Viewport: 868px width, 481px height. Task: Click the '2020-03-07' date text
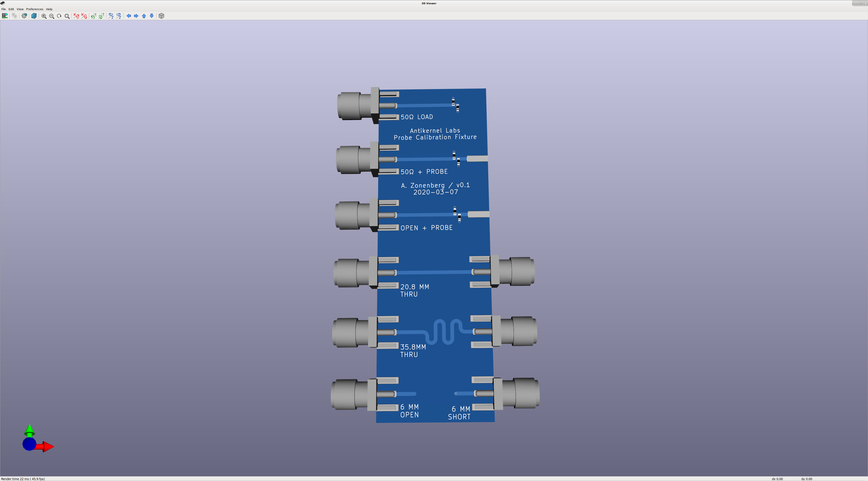436,192
